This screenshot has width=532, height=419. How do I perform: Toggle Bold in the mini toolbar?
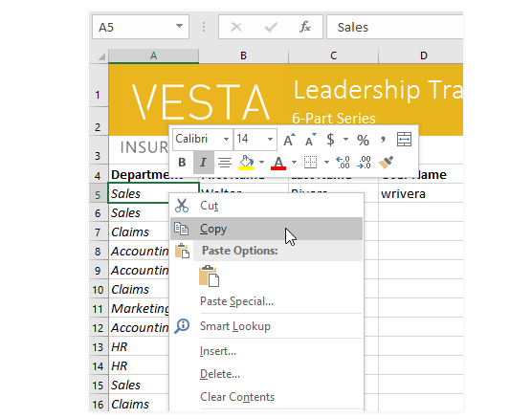[182, 163]
